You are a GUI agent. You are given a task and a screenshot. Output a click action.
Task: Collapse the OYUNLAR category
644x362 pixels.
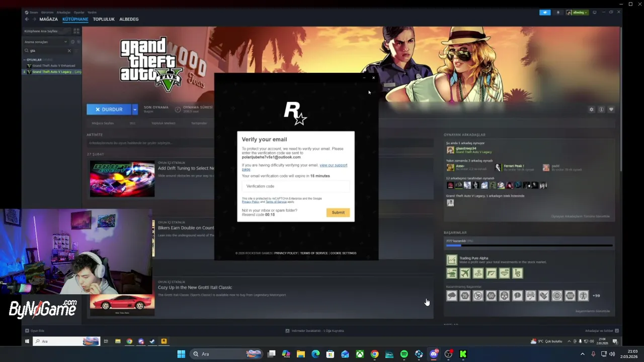(x=34, y=60)
